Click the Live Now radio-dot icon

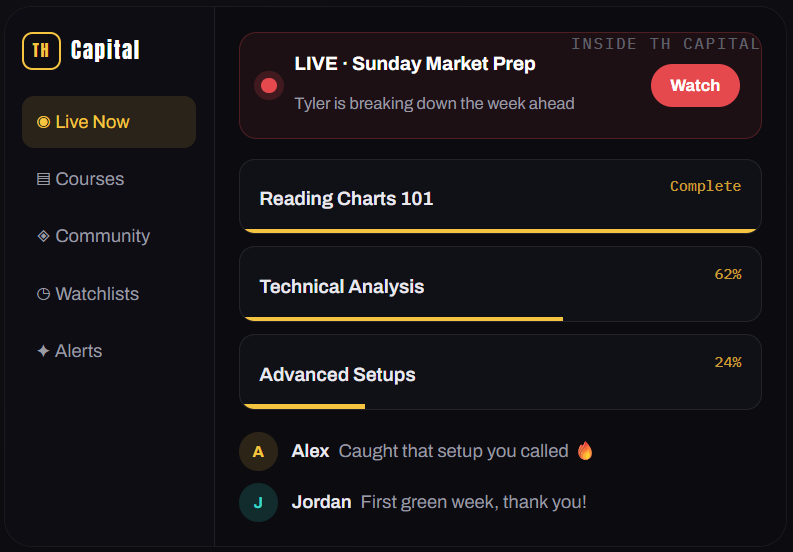43,122
